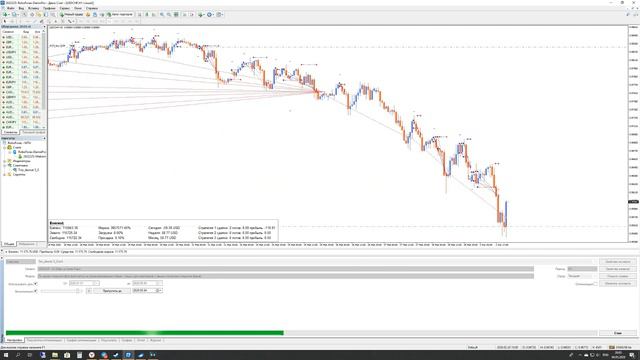Switch chart to bar chart style
This screenshot has width=640, height=360.
coord(140,14)
